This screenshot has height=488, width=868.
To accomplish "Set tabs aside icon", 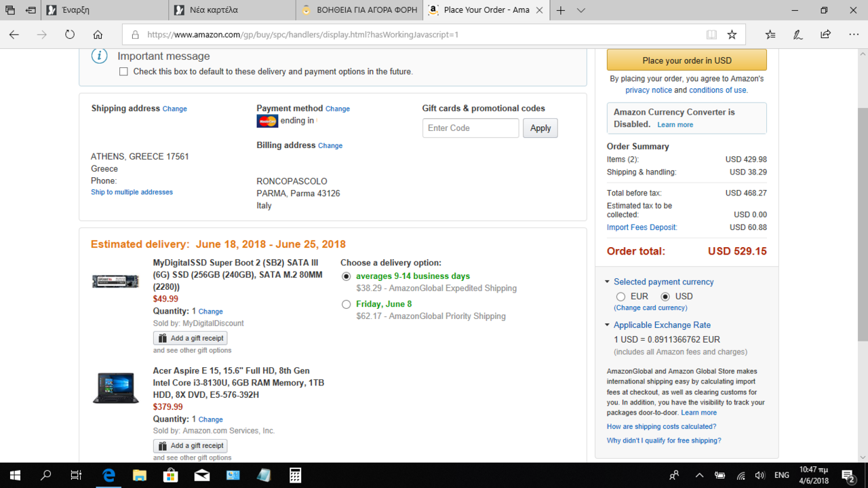I will point(31,10).
